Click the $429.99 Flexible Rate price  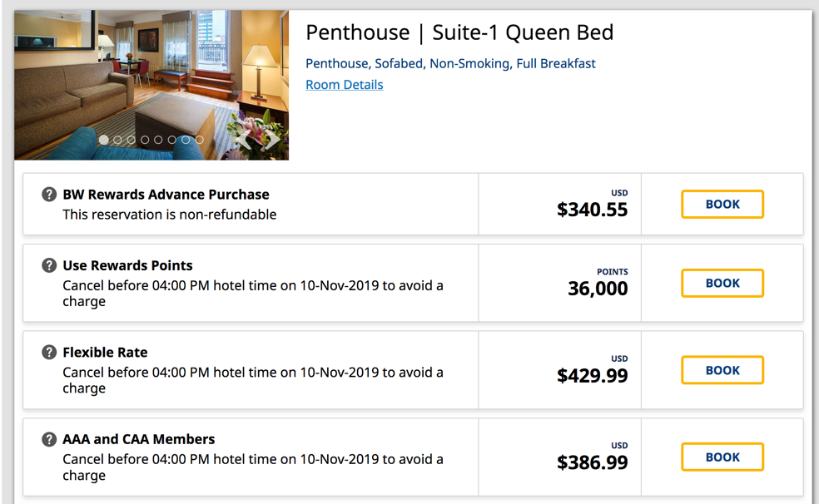point(593,376)
